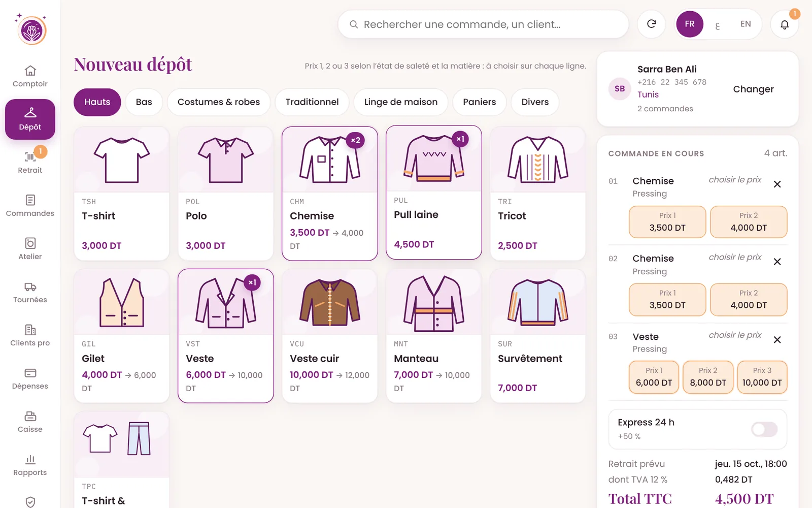This screenshot has height=508, width=812.
Task: Remove order line 03 Veste
Action: pos(777,339)
